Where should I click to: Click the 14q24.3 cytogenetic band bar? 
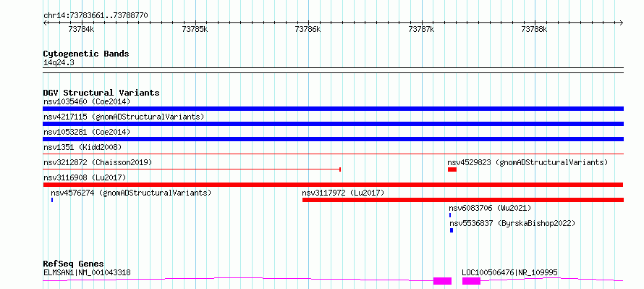click(333, 70)
